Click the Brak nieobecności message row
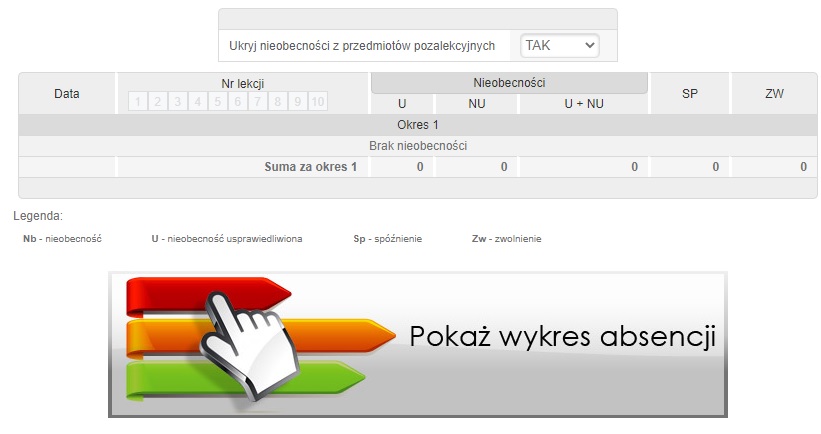 [x=418, y=146]
